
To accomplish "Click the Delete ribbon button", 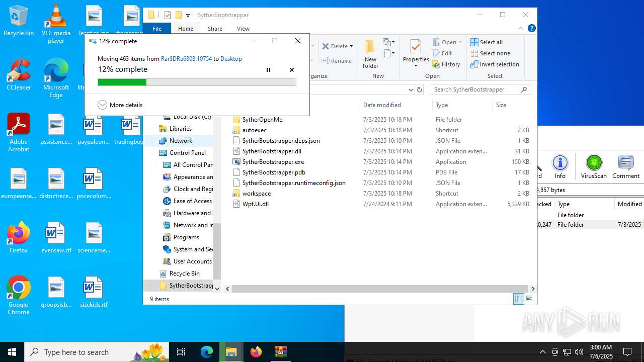I will [335, 46].
